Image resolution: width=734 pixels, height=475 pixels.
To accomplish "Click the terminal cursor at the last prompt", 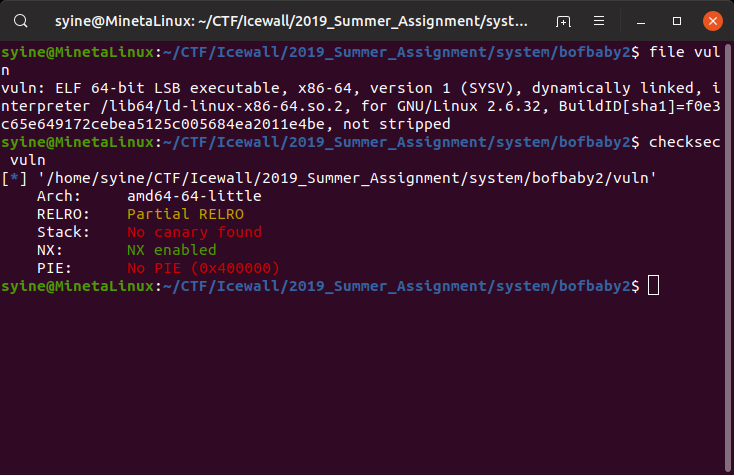I will (653, 285).
